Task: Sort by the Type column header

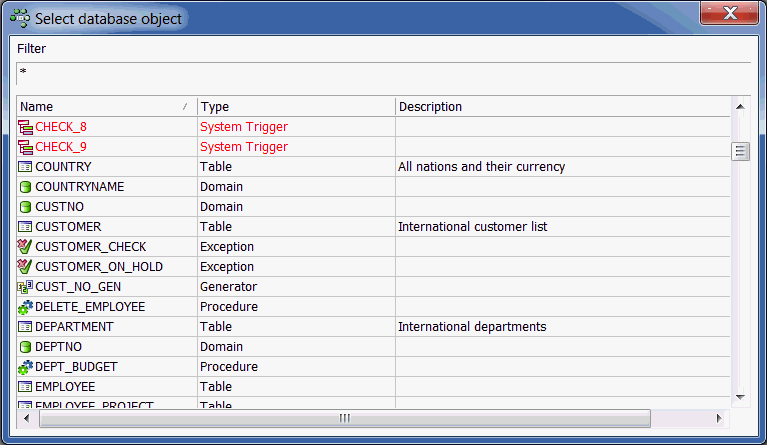Action: click(296, 107)
